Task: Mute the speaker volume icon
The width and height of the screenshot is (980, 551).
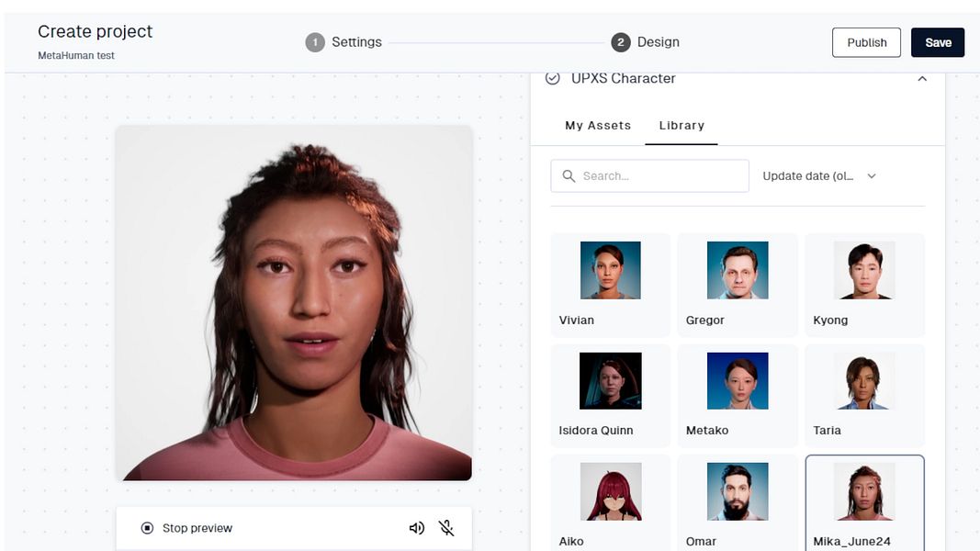Action: tap(417, 528)
